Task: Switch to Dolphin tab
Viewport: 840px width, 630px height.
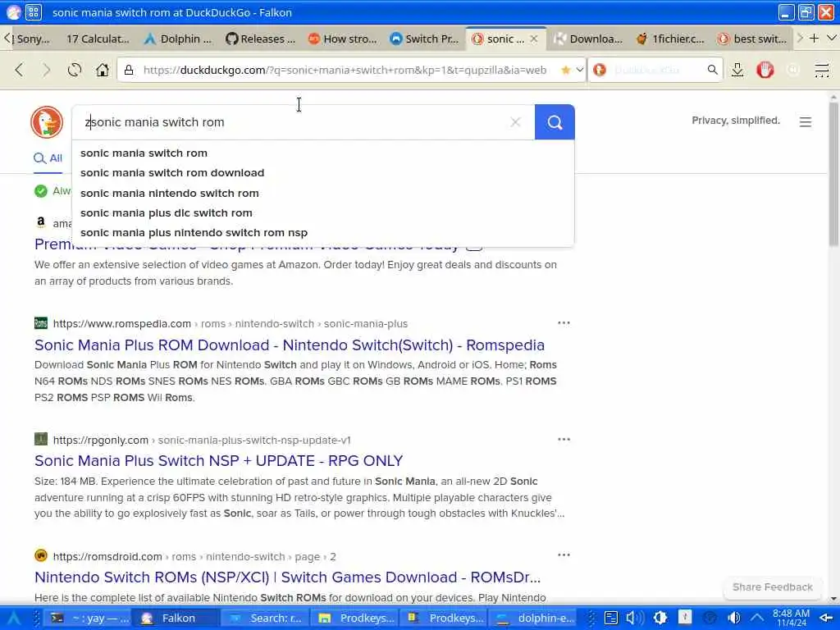Action: (x=178, y=39)
